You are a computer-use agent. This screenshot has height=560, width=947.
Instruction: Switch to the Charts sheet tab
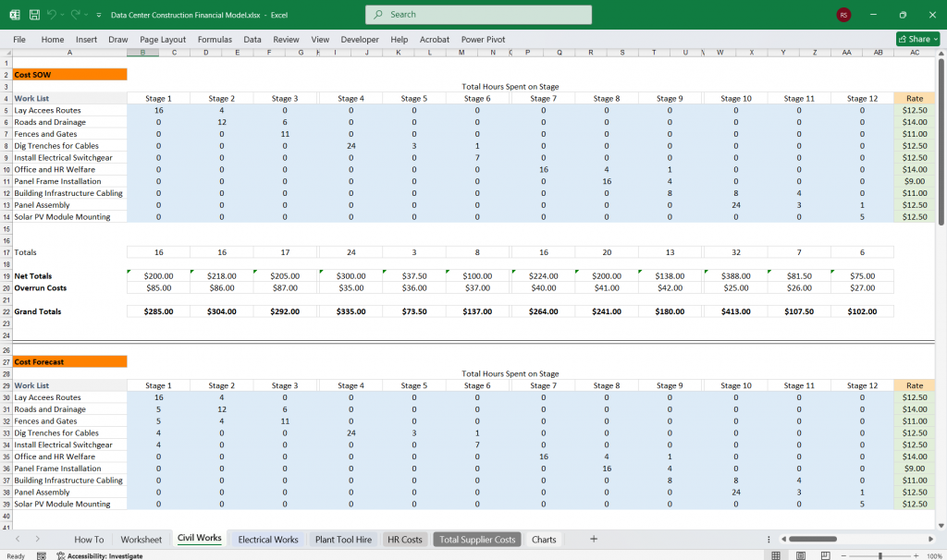click(x=543, y=539)
